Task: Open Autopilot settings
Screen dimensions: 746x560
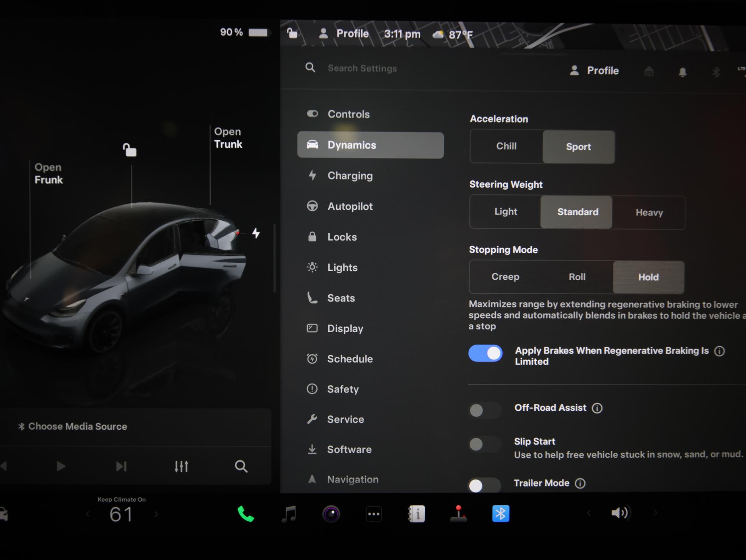Action: (x=370, y=206)
